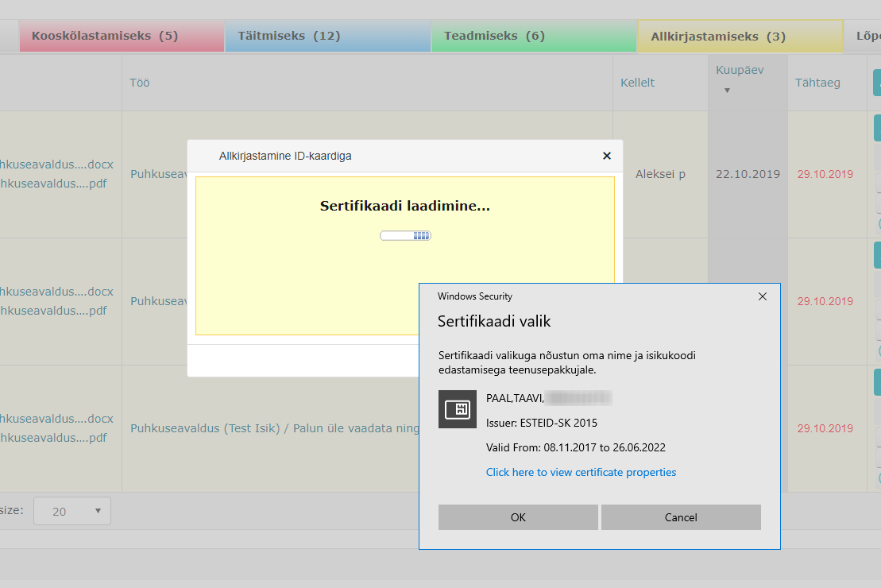Select the PAAL,TAAVI certificate name
This screenshot has height=588, width=881.
pos(516,398)
